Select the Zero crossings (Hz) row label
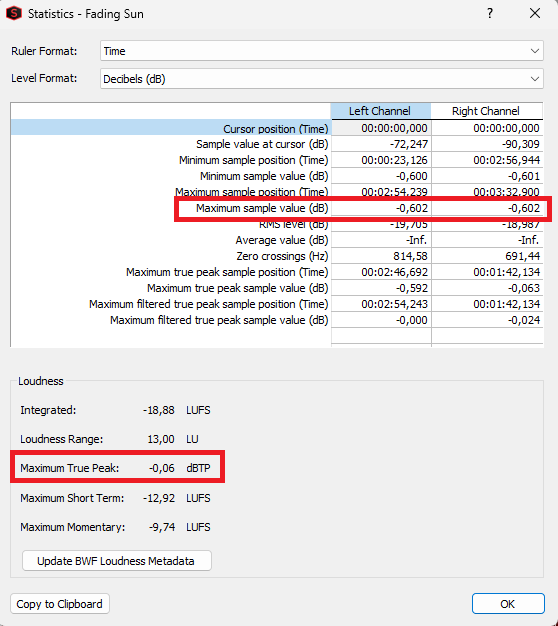The width and height of the screenshot is (558, 626). pos(282,256)
